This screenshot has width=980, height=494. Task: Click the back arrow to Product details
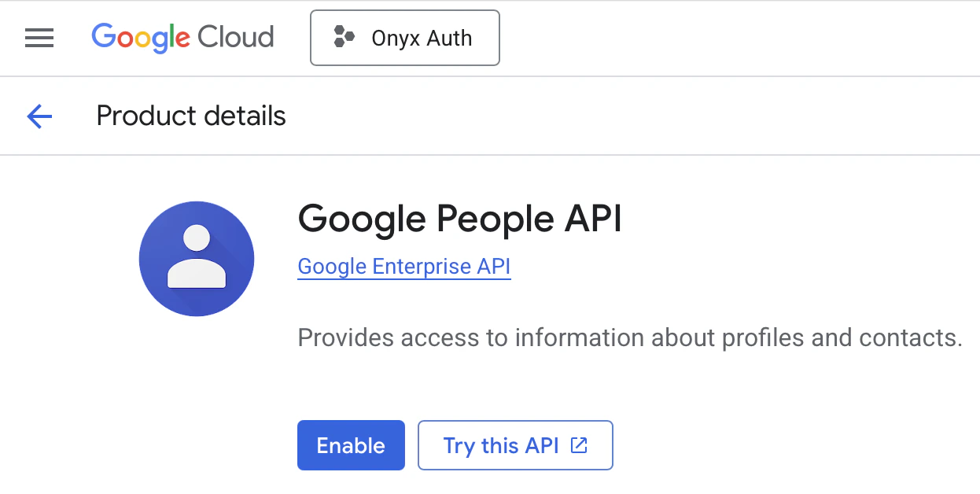pyautogui.click(x=39, y=116)
